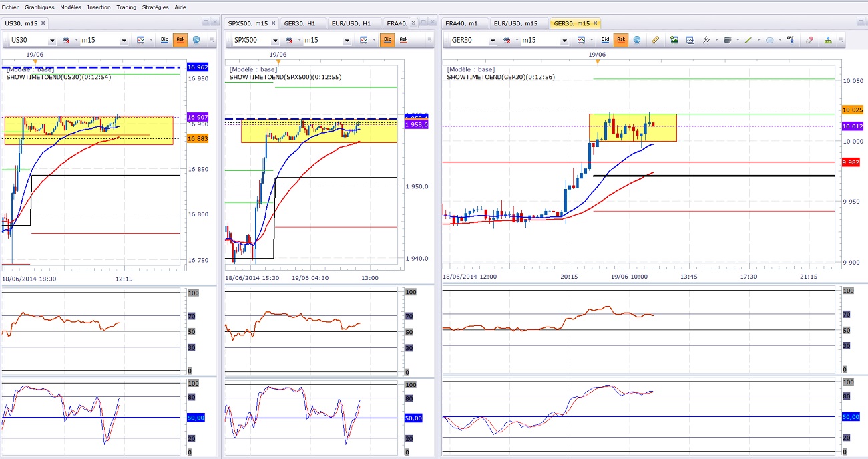Screen dimensions: 868x459
Task: Switch to the FRA40, m1 tab
Action: coord(461,23)
